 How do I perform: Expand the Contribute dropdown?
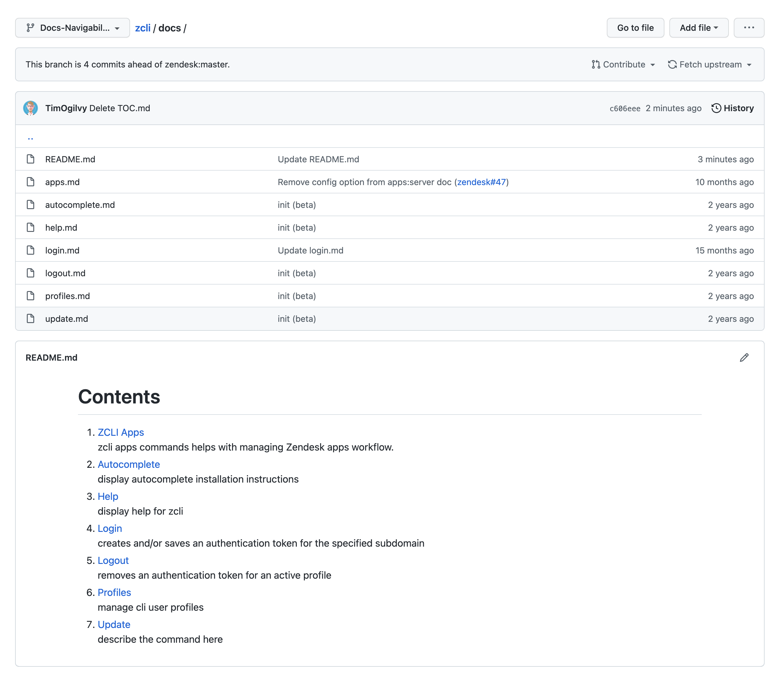(623, 64)
